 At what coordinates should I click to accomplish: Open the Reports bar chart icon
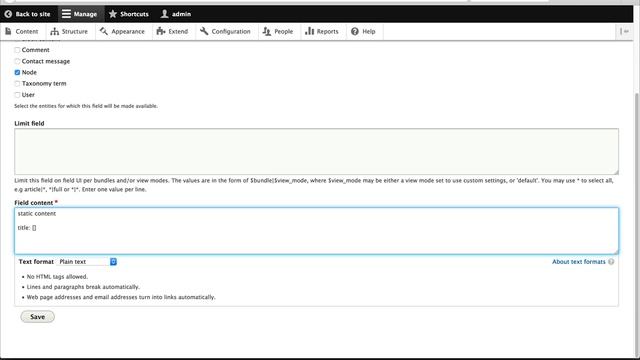[309, 31]
